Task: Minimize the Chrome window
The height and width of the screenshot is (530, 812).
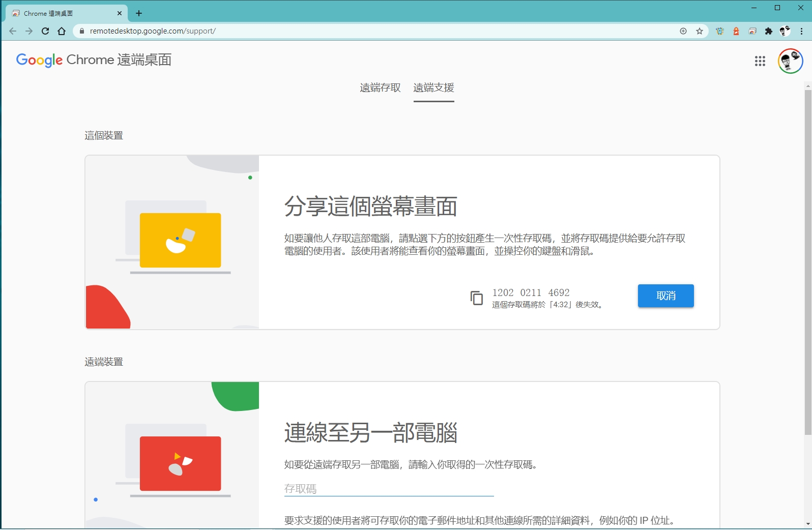Action: [x=754, y=8]
